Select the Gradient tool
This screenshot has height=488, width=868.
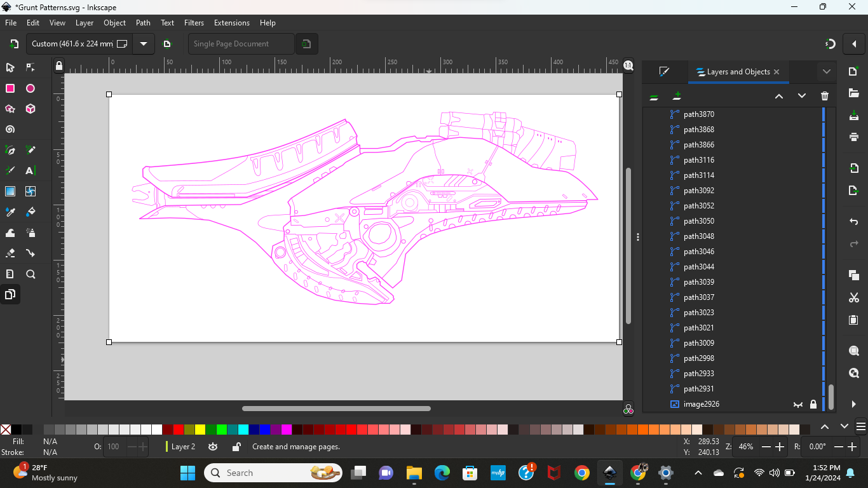[10, 191]
